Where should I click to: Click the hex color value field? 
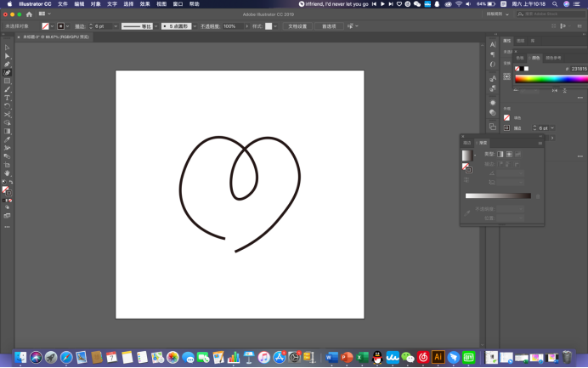click(578, 69)
